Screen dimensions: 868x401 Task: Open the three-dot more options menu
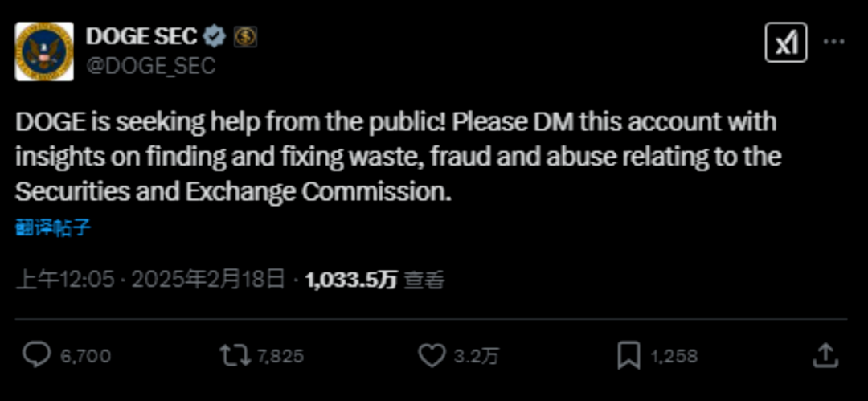[x=836, y=43]
